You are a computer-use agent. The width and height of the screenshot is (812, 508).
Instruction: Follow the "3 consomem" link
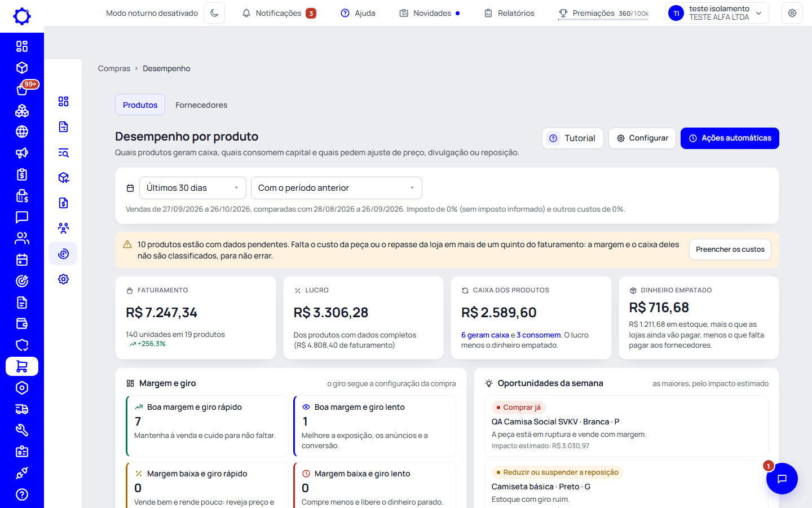539,335
